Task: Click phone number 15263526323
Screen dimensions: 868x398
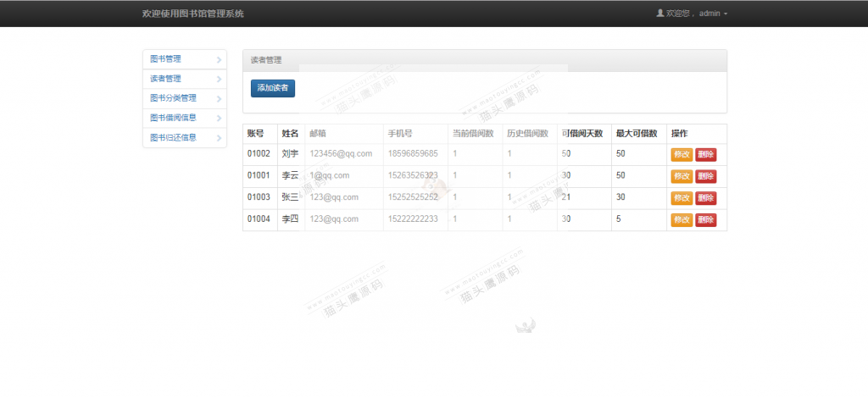Action: (x=413, y=175)
